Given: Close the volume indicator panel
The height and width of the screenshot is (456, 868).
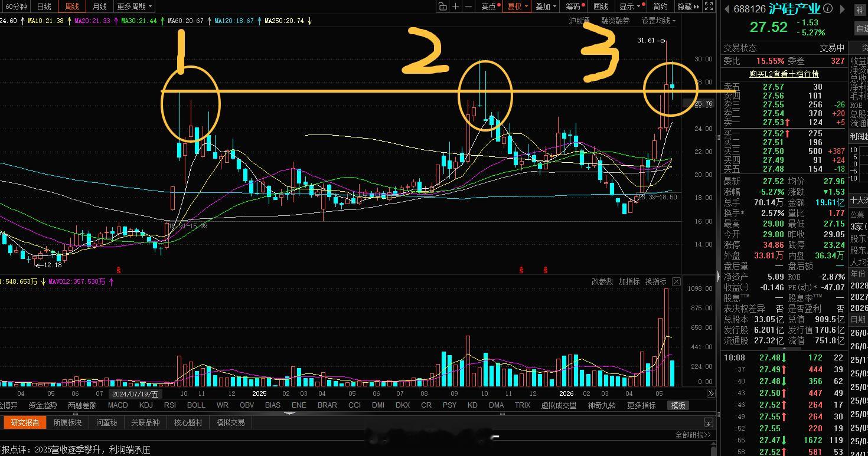Looking at the screenshot, I should pyautogui.click(x=676, y=282).
